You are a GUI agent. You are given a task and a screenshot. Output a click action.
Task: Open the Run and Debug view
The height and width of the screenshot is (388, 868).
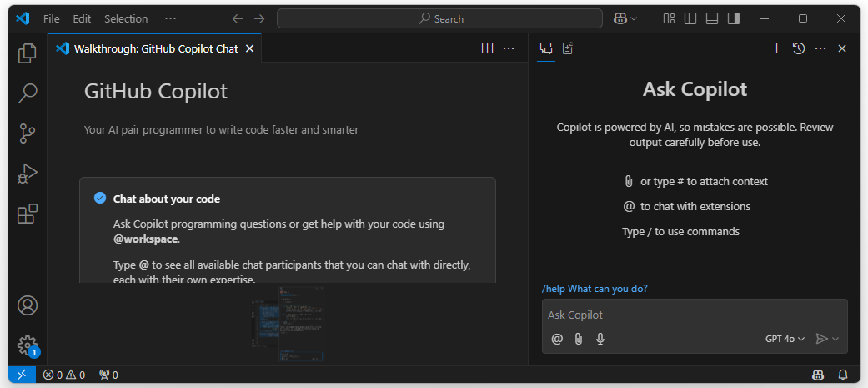click(x=28, y=174)
